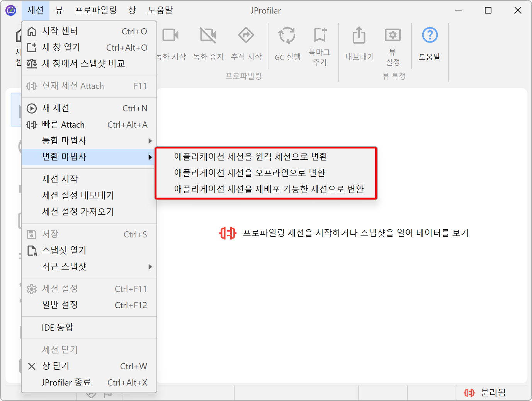This screenshot has width=532, height=401.
Task: Click the 내보내기 export icon
Action: pos(359,36)
